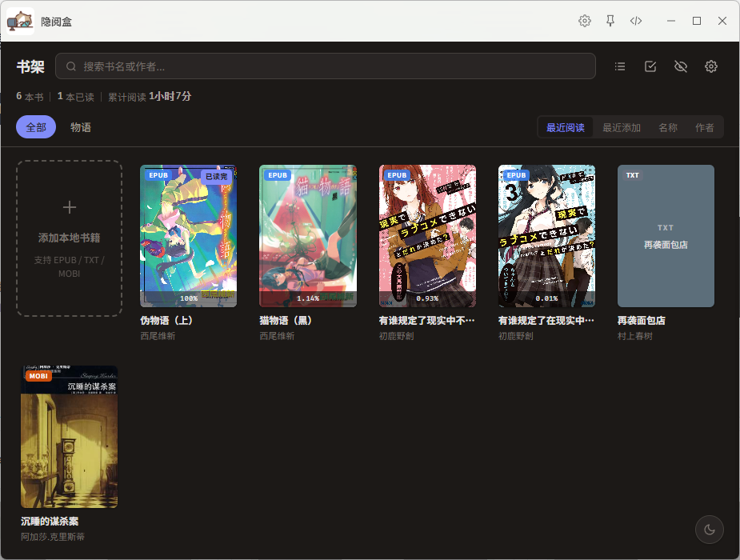
Task: Click title 猫物语（黑）
Action: tap(286, 320)
